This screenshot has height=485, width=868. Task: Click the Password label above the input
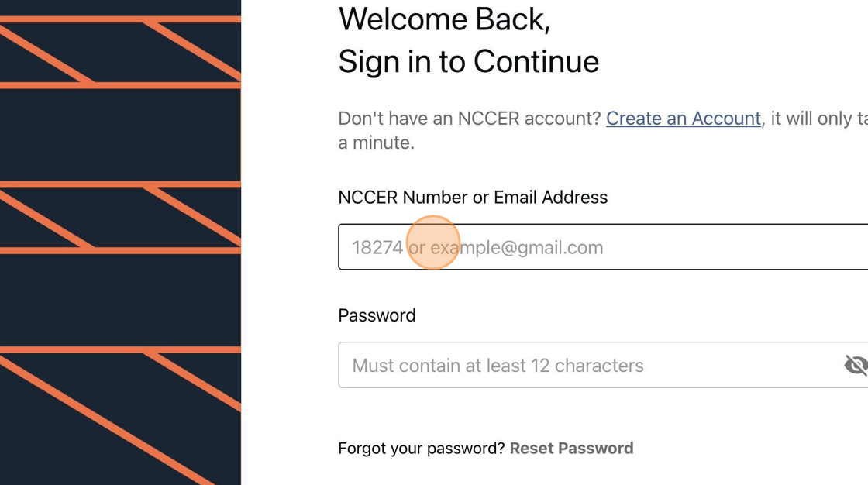coord(377,315)
